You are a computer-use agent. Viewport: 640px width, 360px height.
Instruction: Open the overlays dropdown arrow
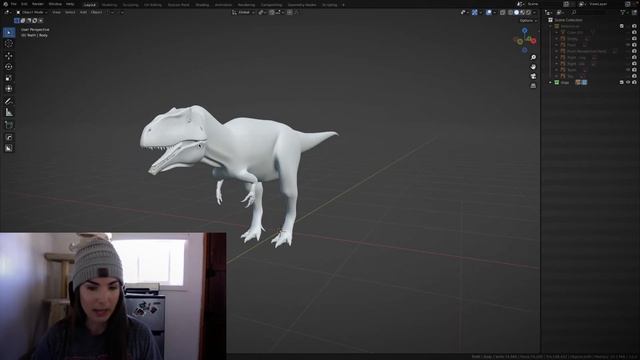(494, 13)
